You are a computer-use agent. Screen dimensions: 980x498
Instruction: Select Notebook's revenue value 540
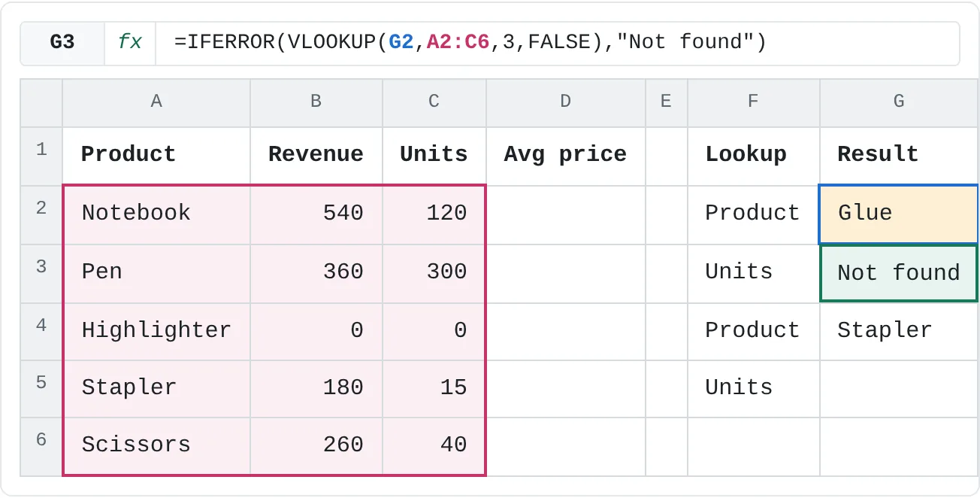point(316,215)
